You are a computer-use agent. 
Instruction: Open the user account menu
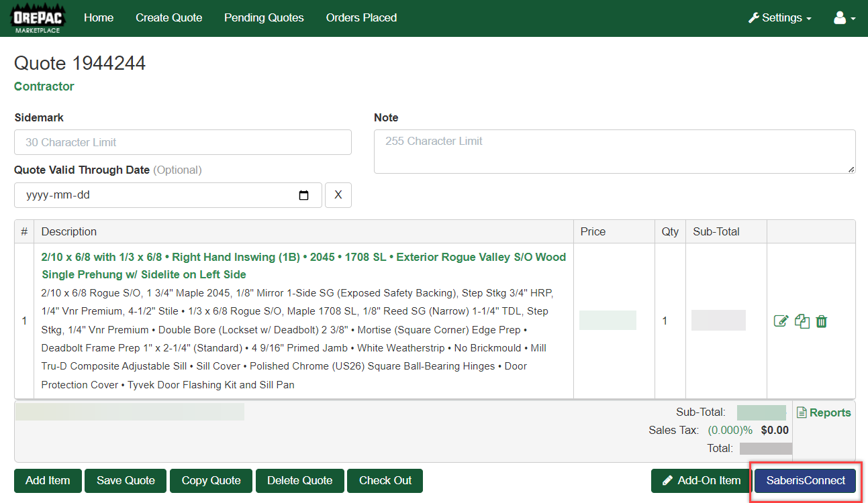[x=844, y=18]
